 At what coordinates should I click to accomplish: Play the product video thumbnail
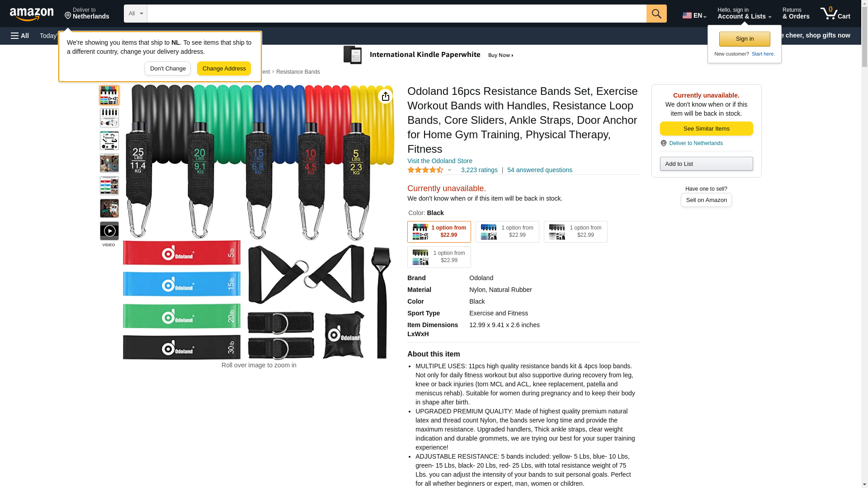click(109, 231)
